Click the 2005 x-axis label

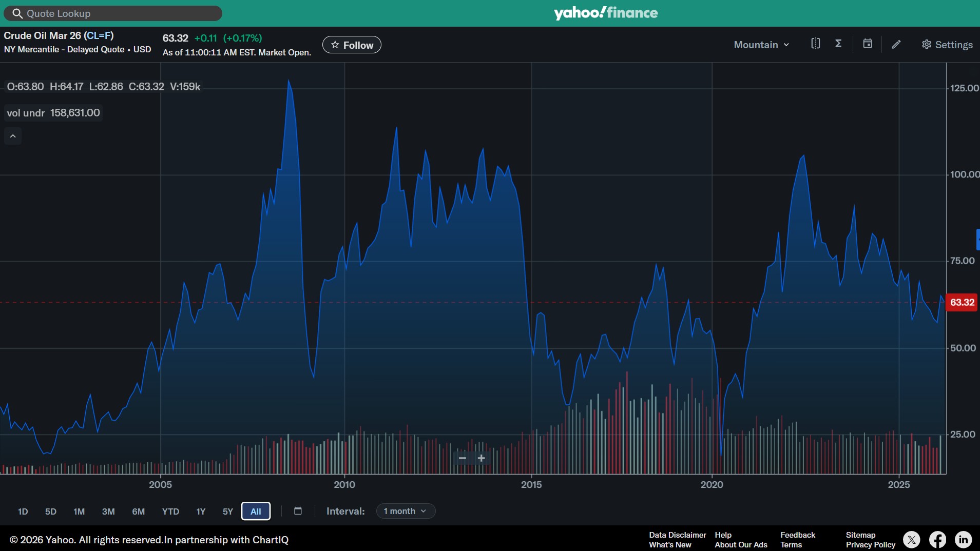pyautogui.click(x=160, y=484)
